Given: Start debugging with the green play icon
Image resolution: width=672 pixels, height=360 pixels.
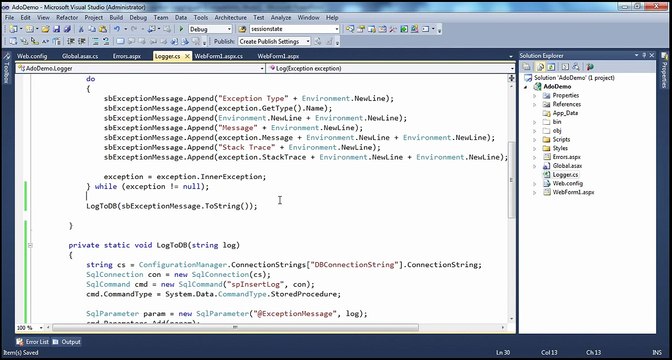Looking at the screenshot, I should click(181, 29).
